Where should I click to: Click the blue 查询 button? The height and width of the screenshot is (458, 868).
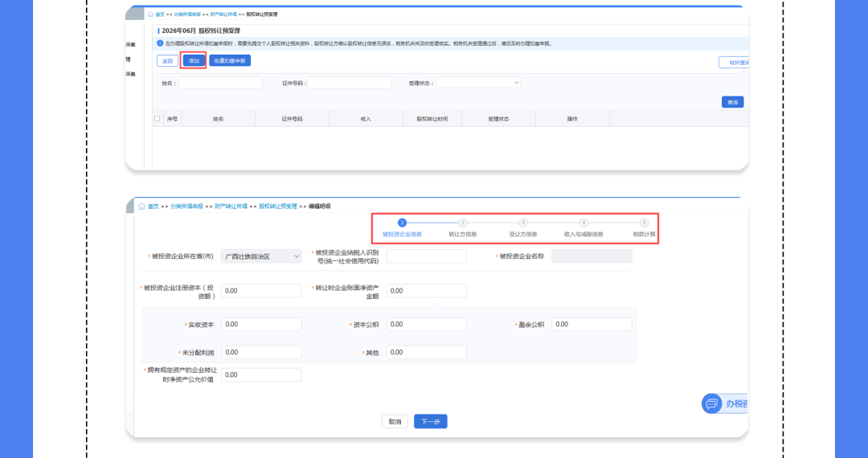[732, 102]
